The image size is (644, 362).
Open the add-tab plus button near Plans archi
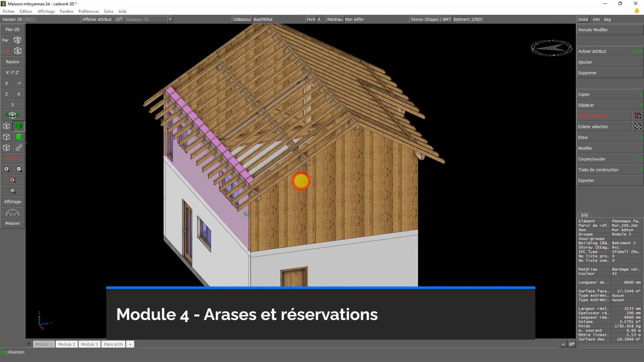click(130, 344)
